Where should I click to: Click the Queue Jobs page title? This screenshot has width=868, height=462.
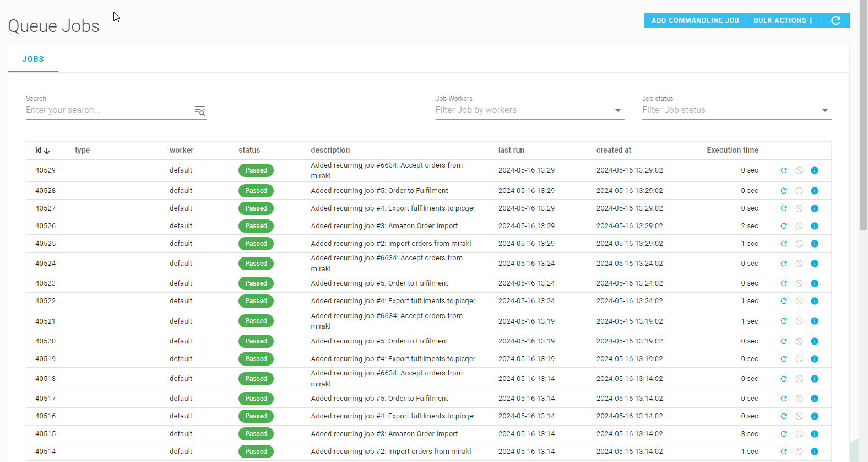[x=53, y=26]
